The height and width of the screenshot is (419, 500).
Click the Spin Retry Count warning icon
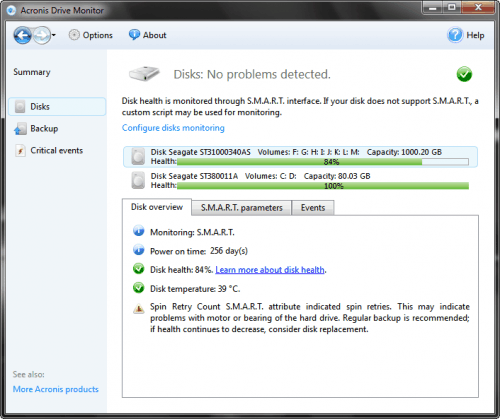pyautogui.click(x=139, y=309)
